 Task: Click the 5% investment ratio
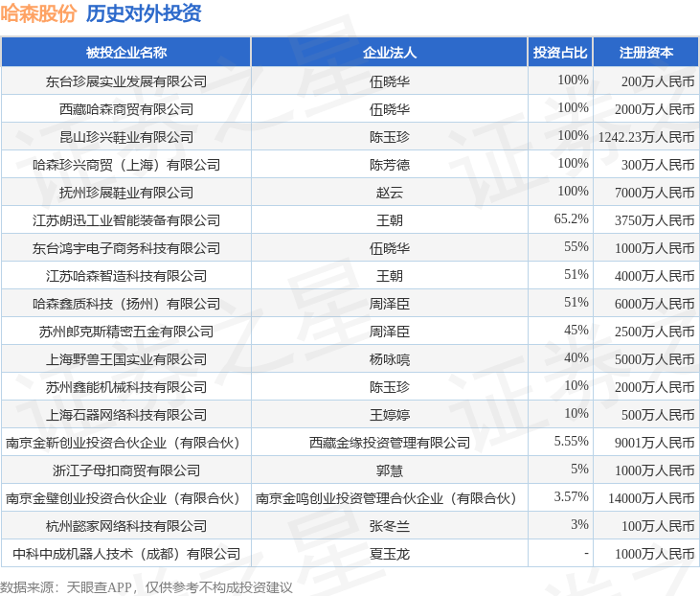pos(579,469)
